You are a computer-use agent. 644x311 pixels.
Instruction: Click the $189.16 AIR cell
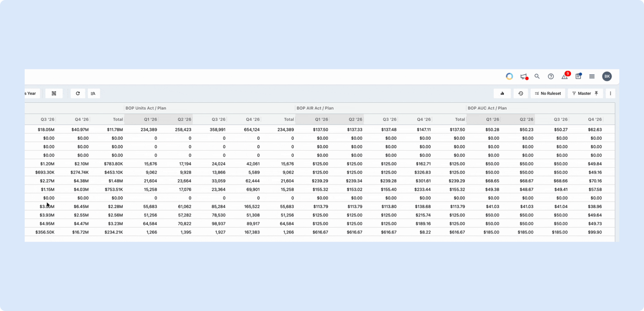(423, 224)
